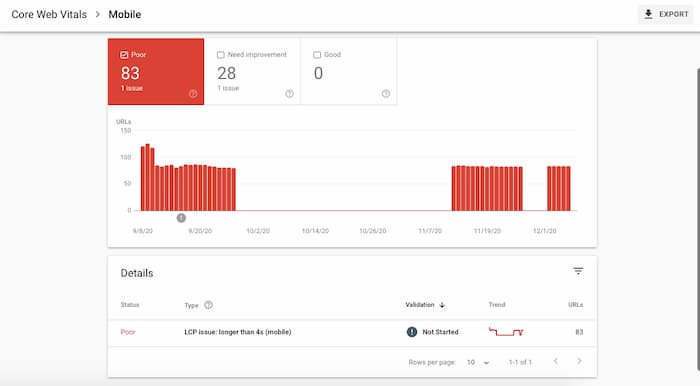Click the Not Started warning icon
The height and width of the screenshot is (386, 700).
pyautogui.click(x=412, y=332)
